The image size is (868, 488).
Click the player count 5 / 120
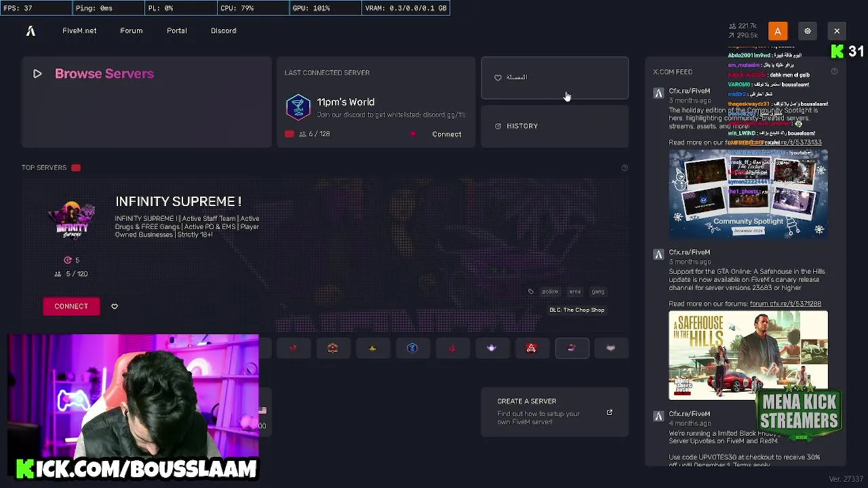click(x=71, y=274)
